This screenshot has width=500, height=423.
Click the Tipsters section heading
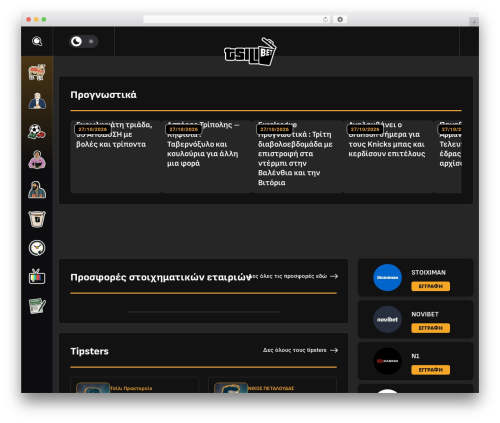(89, 351)
